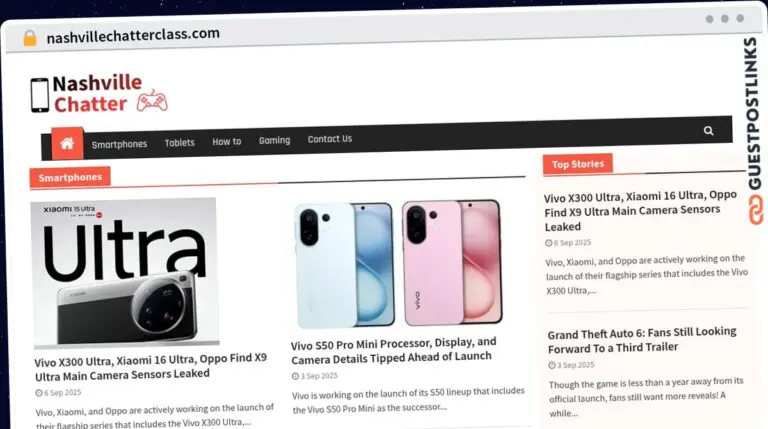Image resolution: width=768 pixels, height=429 pixels.
Task: Click the Top Stories heading tag
Action: 577,165
